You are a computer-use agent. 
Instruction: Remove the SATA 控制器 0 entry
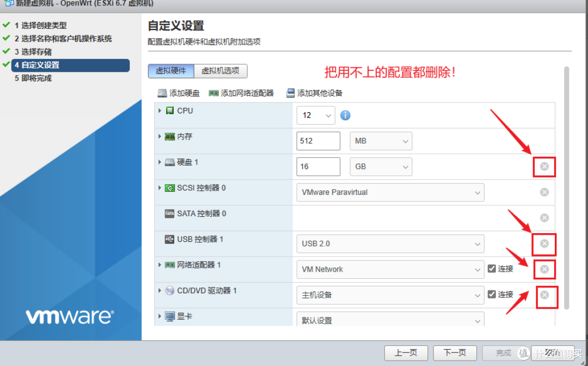tap(544, 218)
